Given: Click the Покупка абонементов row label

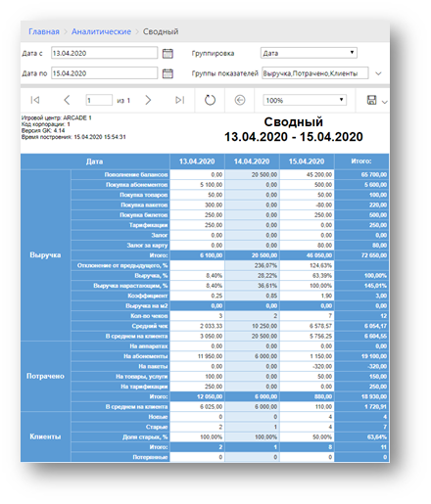Looking at the screenshot, I should pyautogui.click(x=136, y=185).
